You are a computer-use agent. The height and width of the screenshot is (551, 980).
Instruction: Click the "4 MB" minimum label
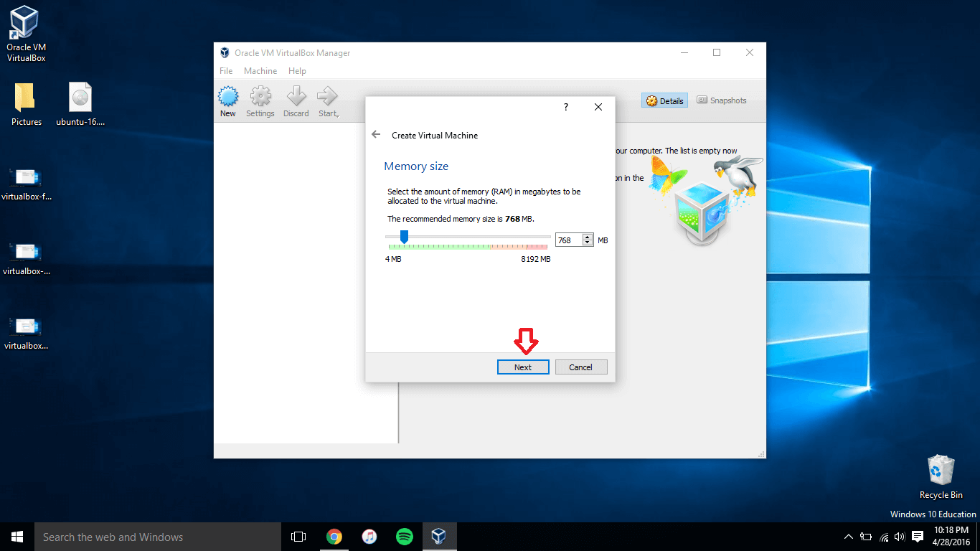click(393, 259)
